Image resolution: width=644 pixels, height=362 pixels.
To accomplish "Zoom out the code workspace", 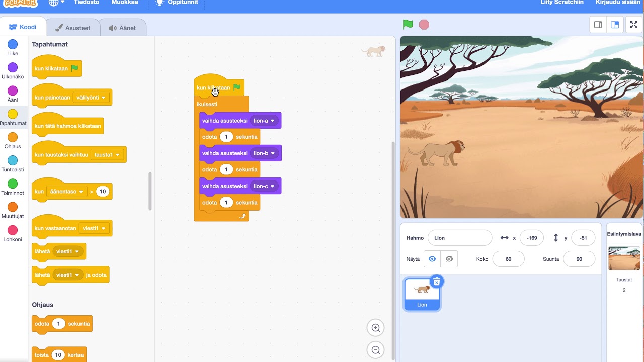I will [x=375, y=350].
